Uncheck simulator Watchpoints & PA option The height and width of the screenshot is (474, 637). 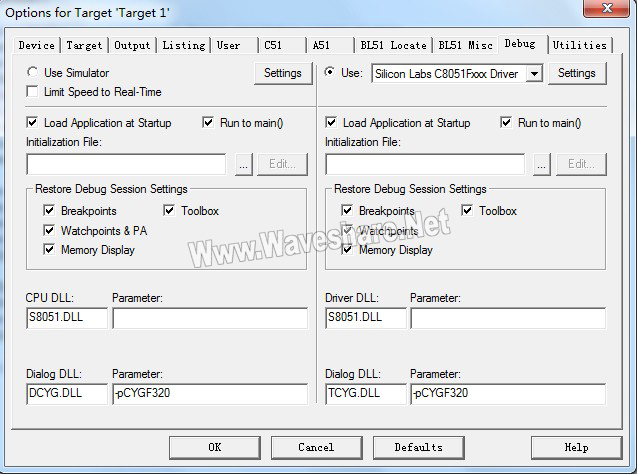49,230
